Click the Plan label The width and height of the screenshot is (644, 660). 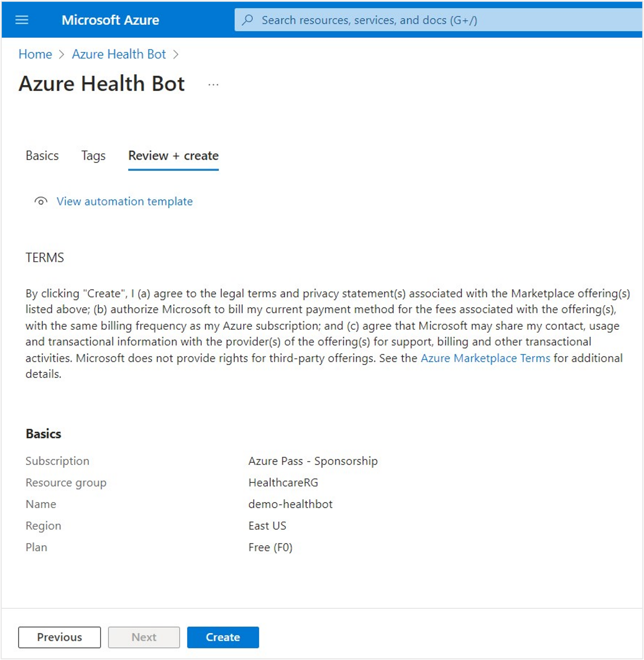point(36,548)
